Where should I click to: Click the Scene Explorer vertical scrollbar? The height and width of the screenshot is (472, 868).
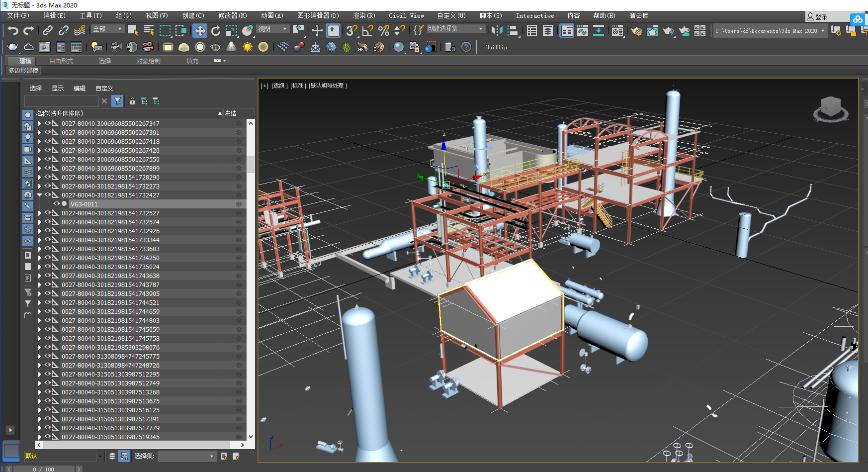click(x=251, y=164)
